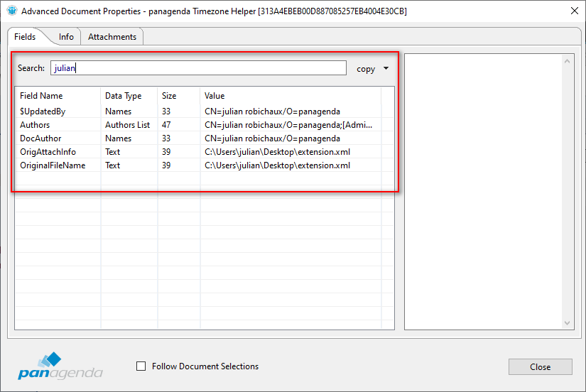Image resolution: width=586 pixels, height=392 pixels.
Task: Enable Follow Document Selections checkbox
Action: click(141, 366)
